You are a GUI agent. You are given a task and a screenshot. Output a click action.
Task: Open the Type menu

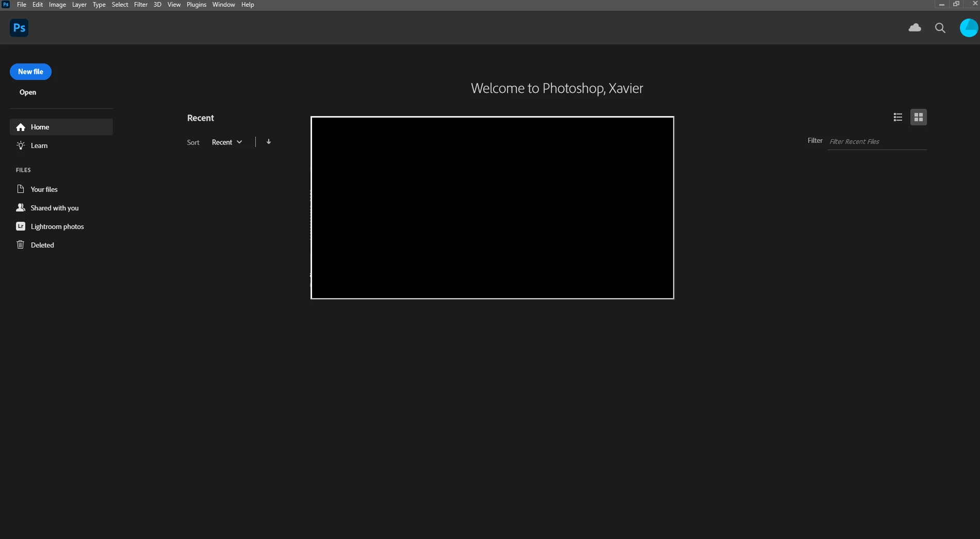(99, 5)
